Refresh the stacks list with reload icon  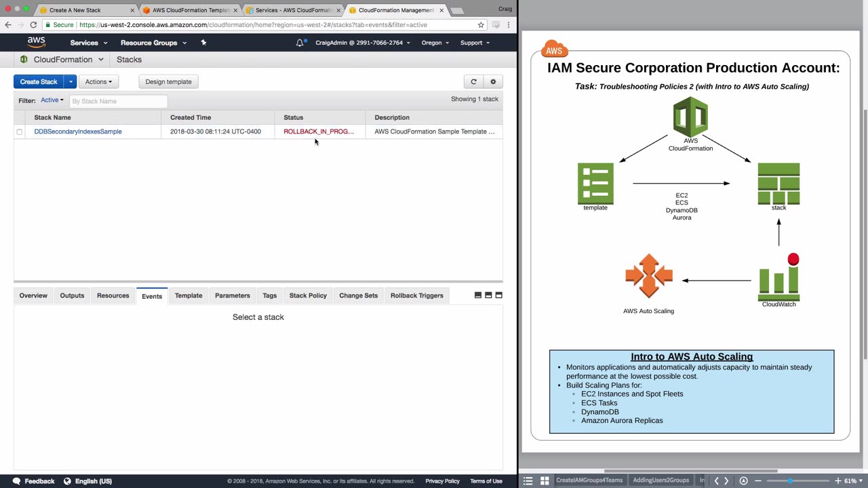coord(474,82)
